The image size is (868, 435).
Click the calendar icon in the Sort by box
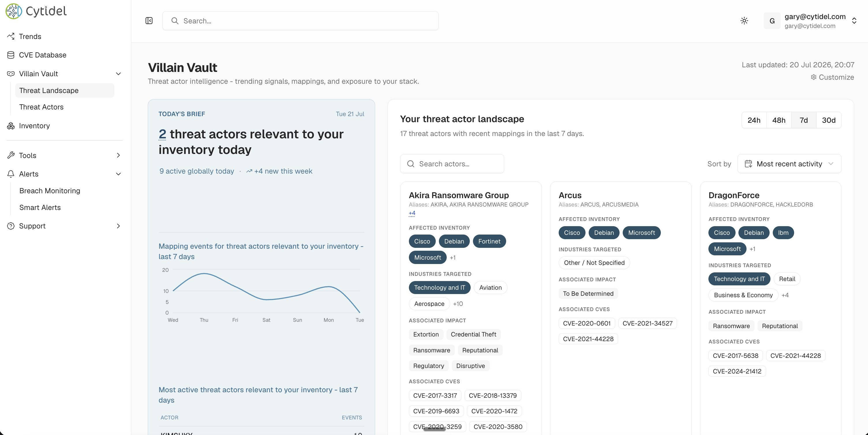tap(748, 164)
